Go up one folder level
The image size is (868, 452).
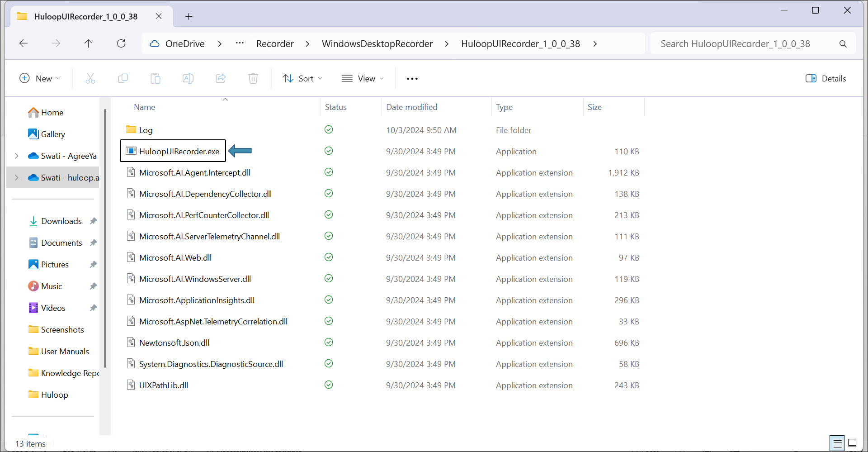coord(89,43)
